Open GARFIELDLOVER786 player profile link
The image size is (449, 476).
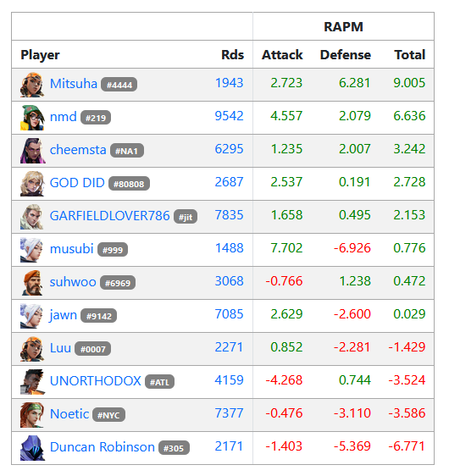[x=109, y=216]
